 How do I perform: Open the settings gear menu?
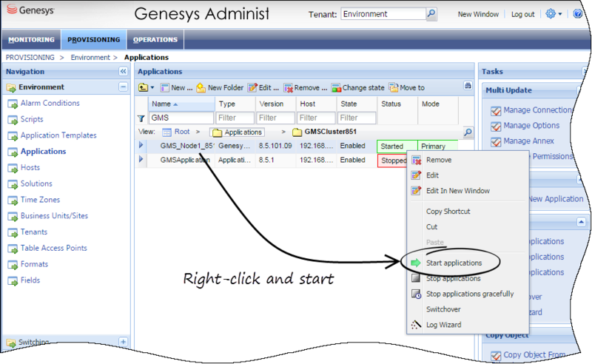pyautogui.click(x=554, y=14)
